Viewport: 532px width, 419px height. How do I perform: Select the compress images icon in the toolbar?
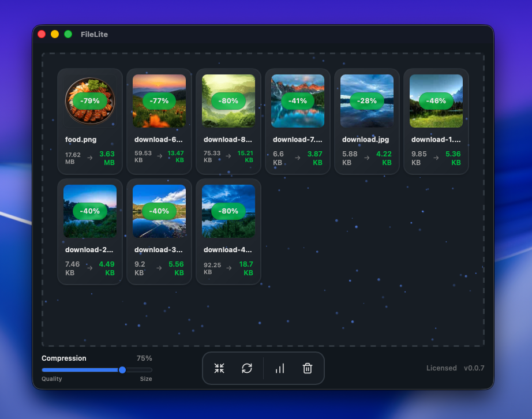(219, 368)
